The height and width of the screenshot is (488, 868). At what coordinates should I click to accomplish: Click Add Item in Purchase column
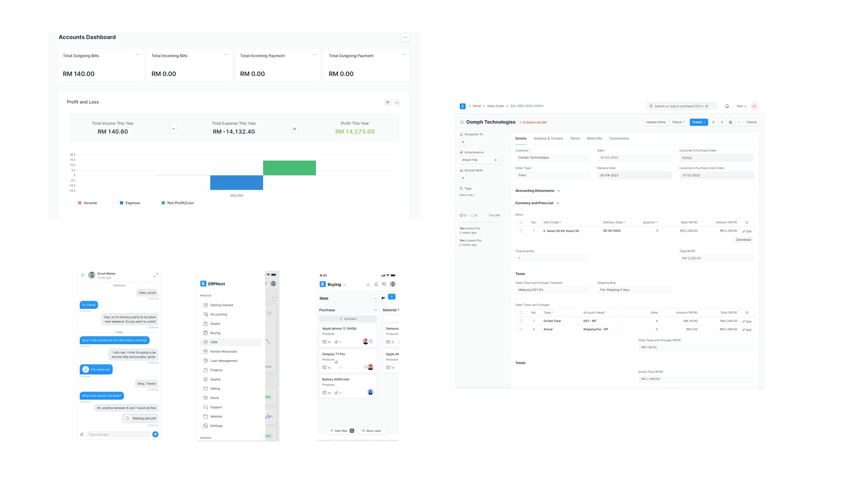(x=348, y=319)
